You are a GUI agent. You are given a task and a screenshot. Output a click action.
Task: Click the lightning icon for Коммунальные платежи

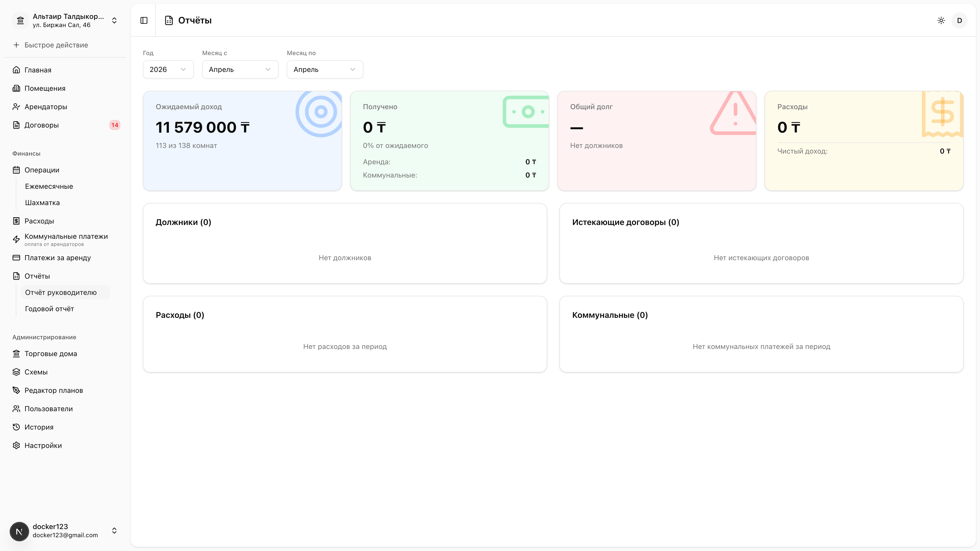click(16, 239)
